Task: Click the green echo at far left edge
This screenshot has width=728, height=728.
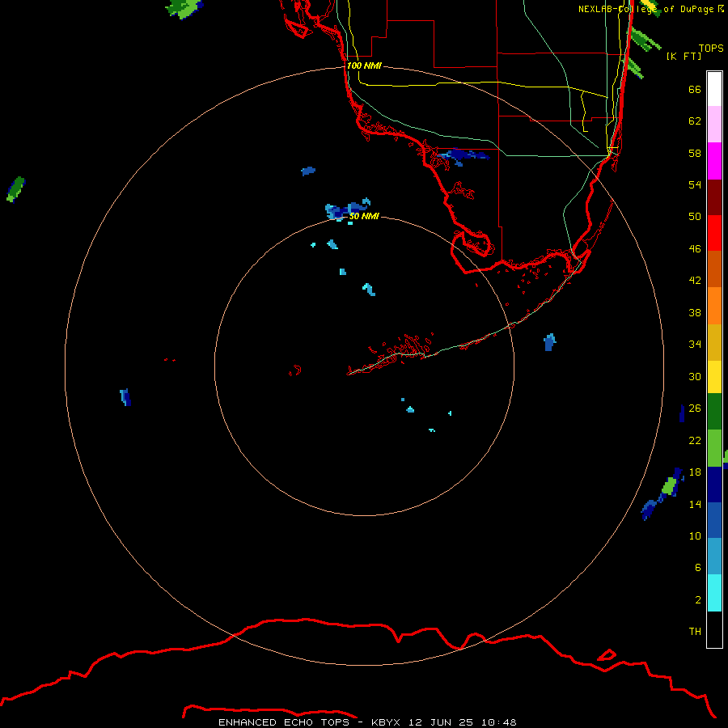Action: [15, 189]
